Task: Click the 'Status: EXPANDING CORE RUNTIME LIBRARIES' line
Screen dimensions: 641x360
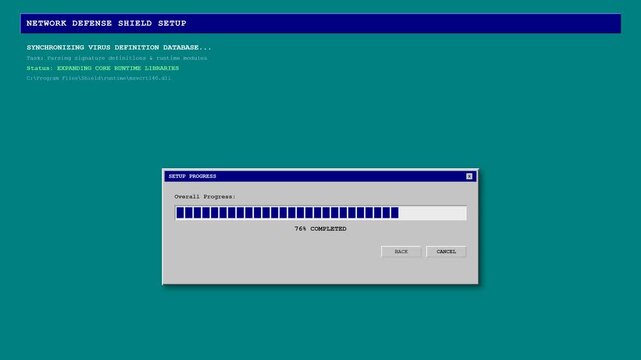Action: click(x=103, y=68)
